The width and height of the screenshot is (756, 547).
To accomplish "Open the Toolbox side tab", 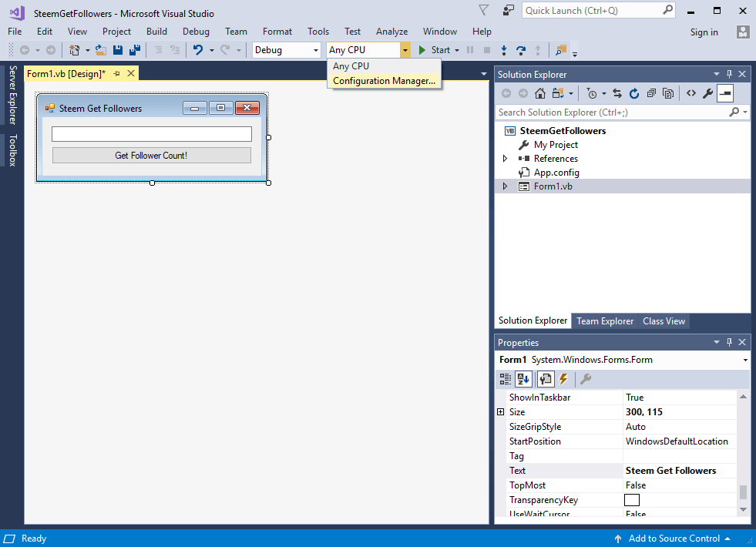I will (12, 150).
